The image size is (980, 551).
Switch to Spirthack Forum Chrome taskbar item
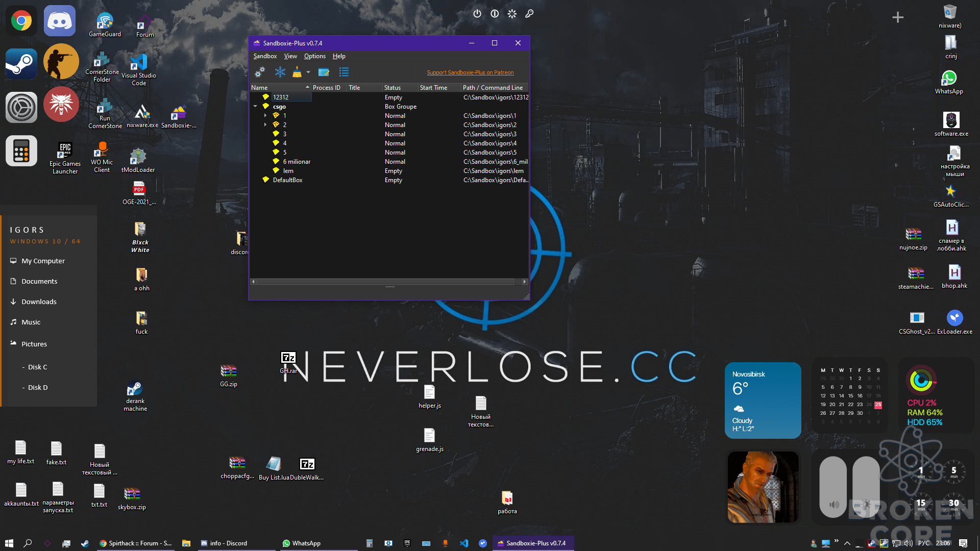pos(135,543)
